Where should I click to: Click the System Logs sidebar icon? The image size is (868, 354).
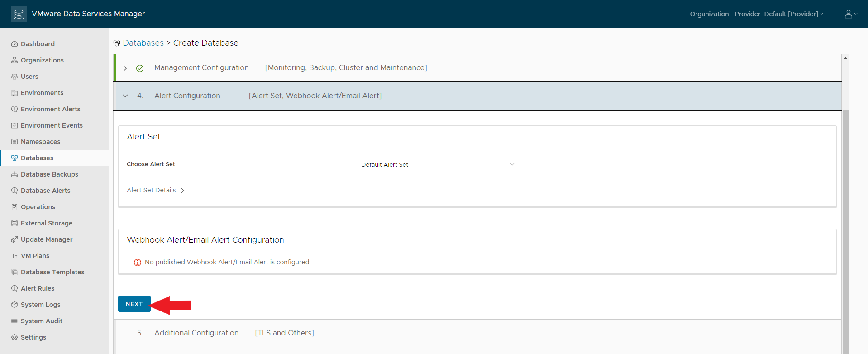[x=14, y=305]
